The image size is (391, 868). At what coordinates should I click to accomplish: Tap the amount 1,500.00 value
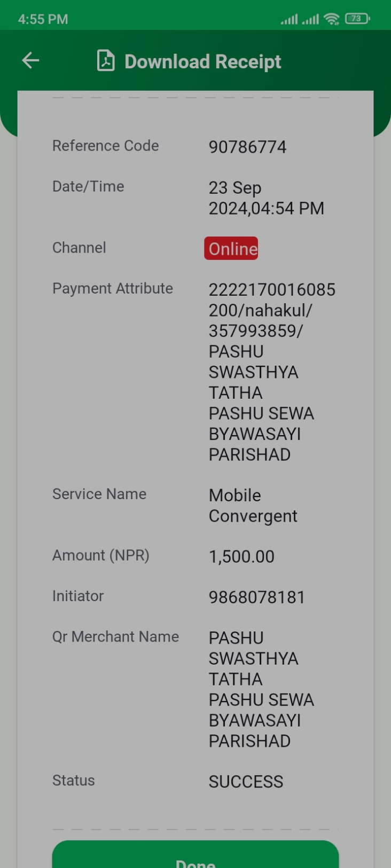tap(241, 556)
